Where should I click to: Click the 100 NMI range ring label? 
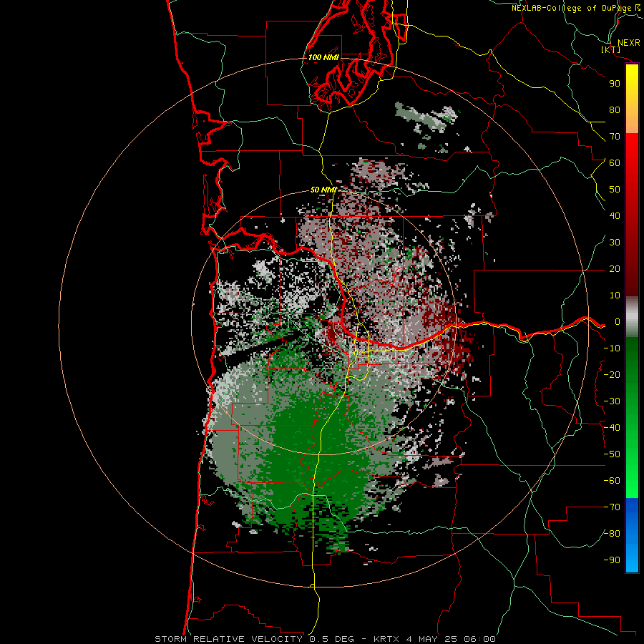click(323, 57)
